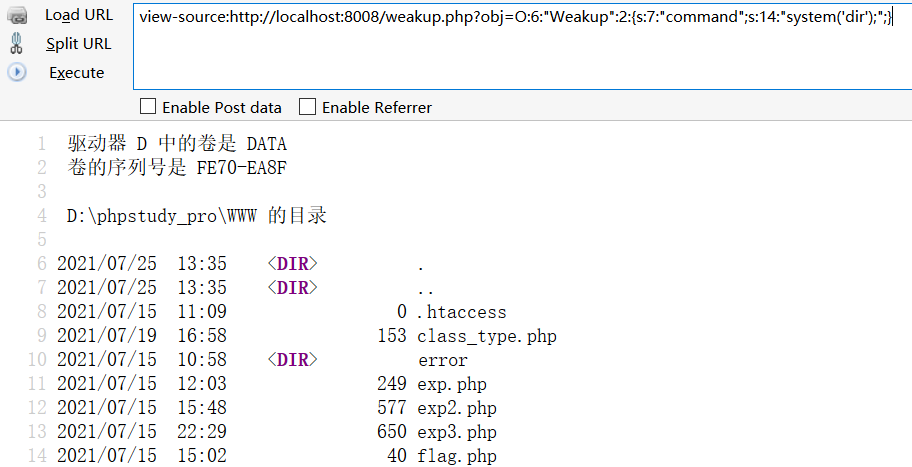Run the request with Execute label
This screenshot has height=467, width=912.
[x=76, y=73]
